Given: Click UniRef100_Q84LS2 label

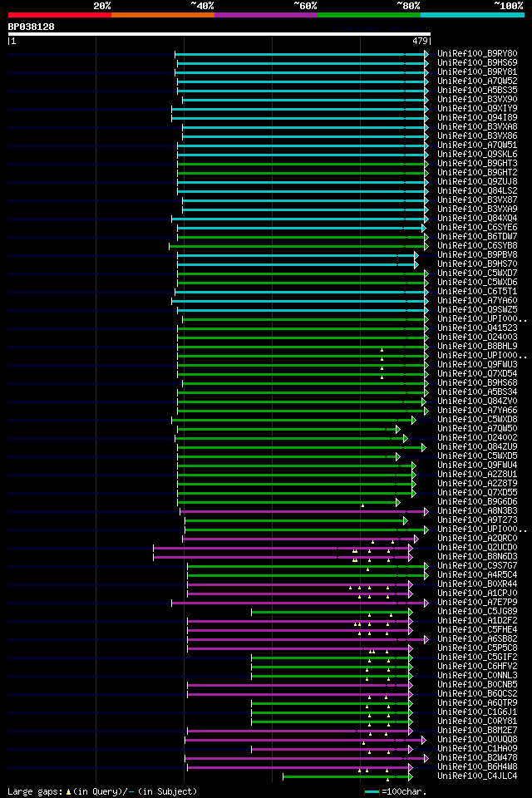Looking at the screenshot, I should (x=477, y=191).
